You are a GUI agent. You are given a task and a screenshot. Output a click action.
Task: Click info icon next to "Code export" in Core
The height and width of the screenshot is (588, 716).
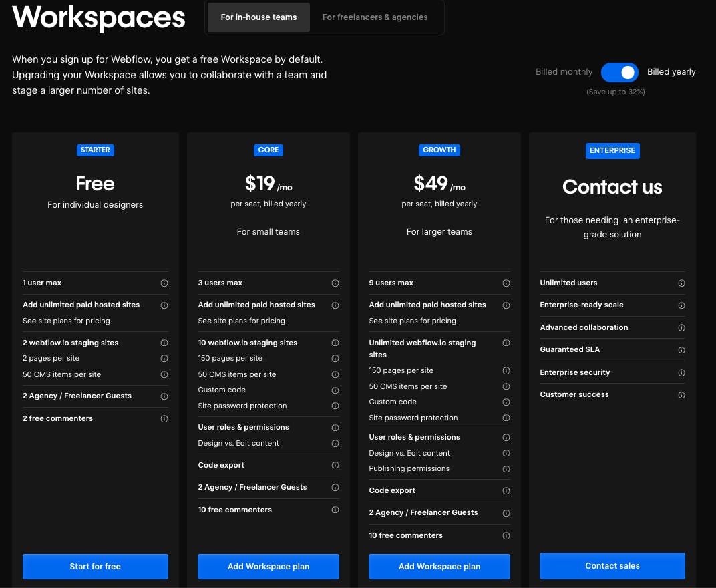click(x=335, y=465)
